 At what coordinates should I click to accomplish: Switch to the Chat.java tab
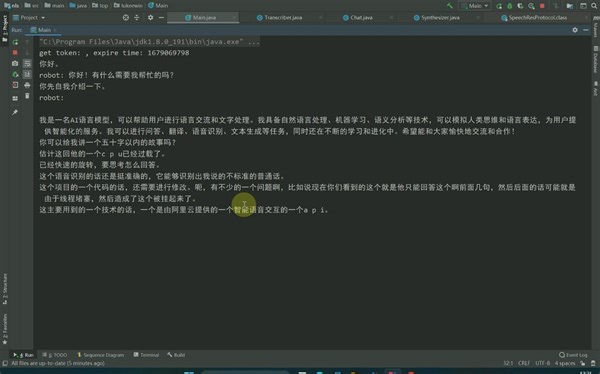[x=358, y=18]
